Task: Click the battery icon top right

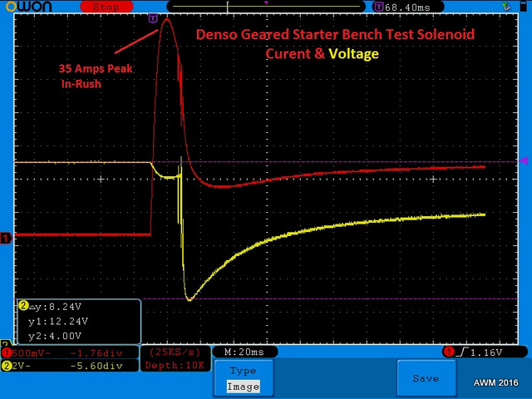Action: click(523, 7)
